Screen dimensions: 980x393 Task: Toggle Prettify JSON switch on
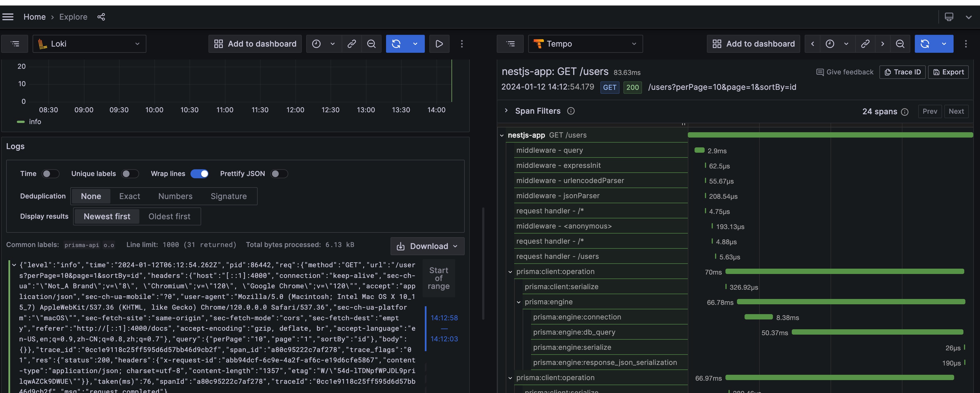click(x=279, y=174)
